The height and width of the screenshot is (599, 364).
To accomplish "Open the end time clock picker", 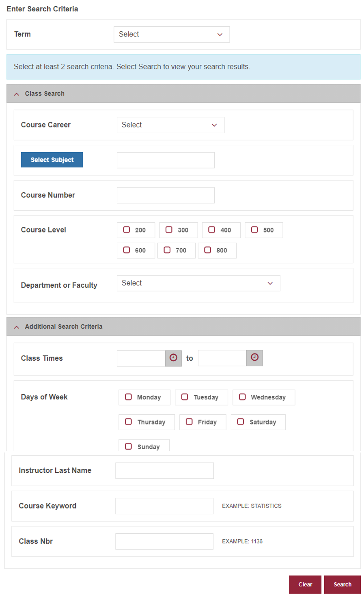I will tap(254, 358).
